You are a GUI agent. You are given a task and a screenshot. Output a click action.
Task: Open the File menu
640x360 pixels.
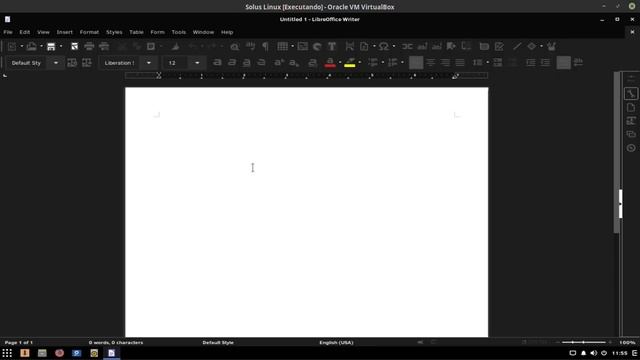tap(8, 32)
